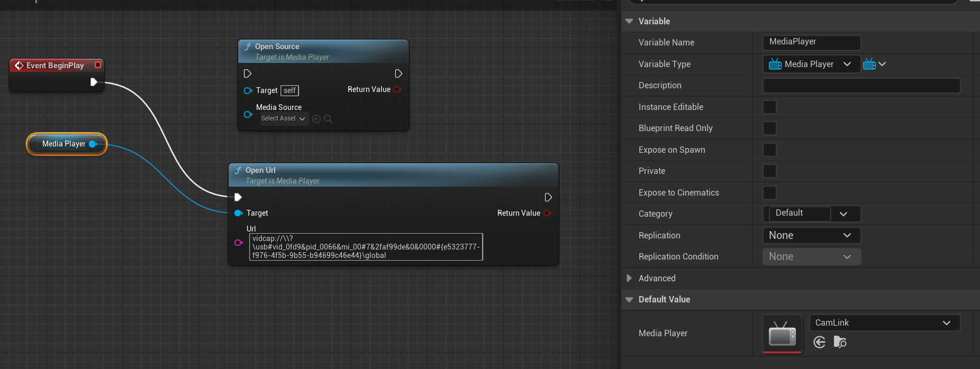Use selected asset for Media Player default

(x=820, y=342)
